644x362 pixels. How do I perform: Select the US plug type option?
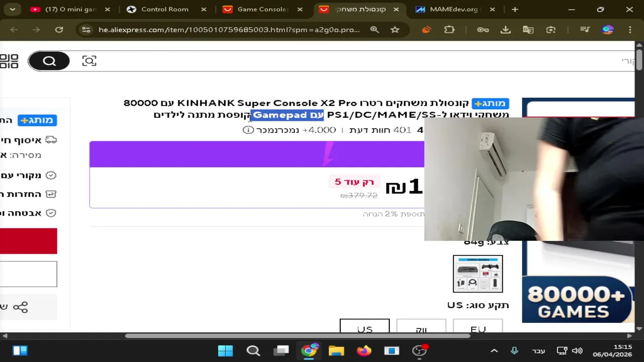tap(365, 326)
